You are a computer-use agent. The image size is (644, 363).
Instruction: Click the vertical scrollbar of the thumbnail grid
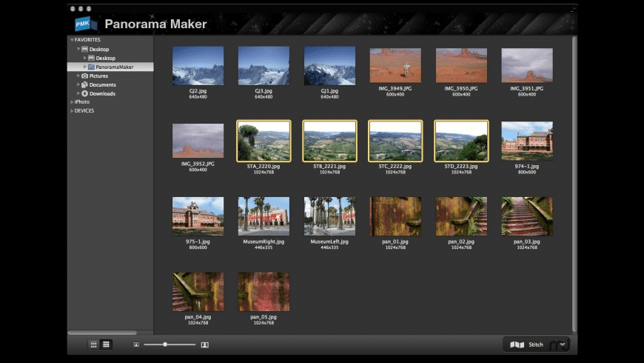pyautogui.click(x=574, y=185)
